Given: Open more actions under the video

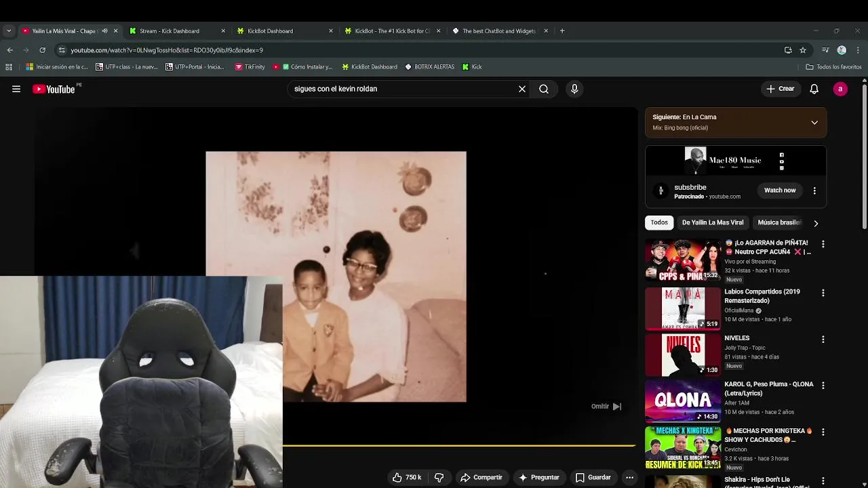Looking at the screenshot, I should 629,477.
